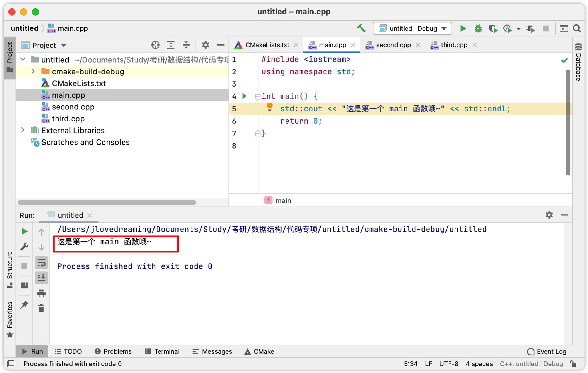Viewport: 588px width, 373px height.
Task: Open the Terminal tool window
Action: [x=162, y=351]
